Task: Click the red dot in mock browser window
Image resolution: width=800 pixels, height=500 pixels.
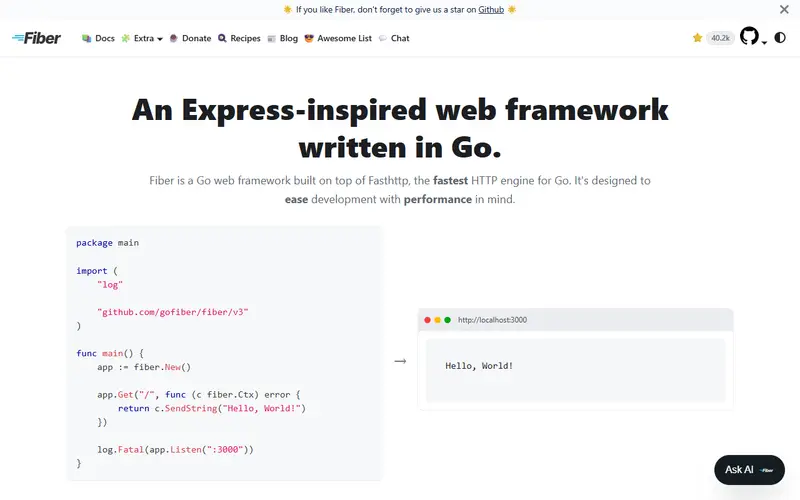Action: point(428,320)
